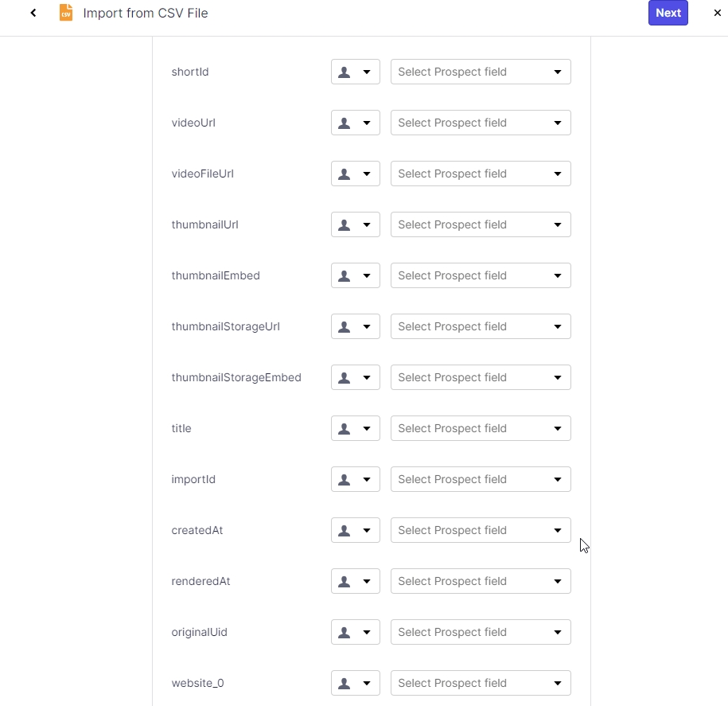The height and width of the screenshot is (706, 728).
Task: Click the orange CSV file icon
Action: [66, 13]
